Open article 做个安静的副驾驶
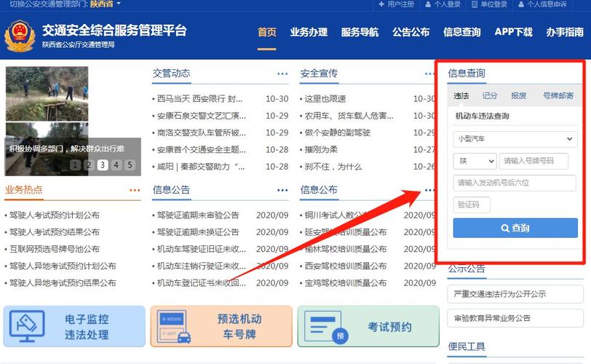The height and width of the screenshot is (364, 591). (x=337, y=132)
